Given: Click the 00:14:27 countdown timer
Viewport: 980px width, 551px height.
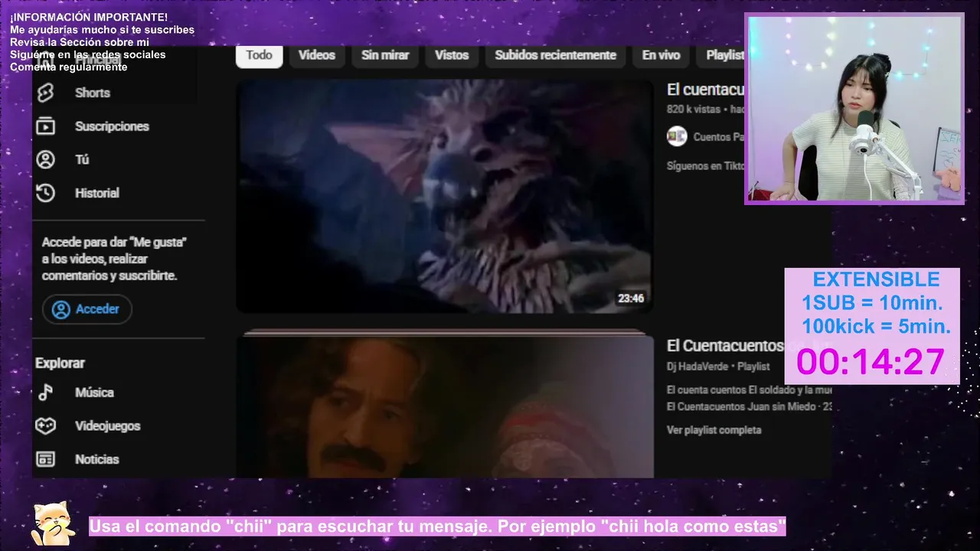Looking at the screenshot, I should click(x=871, y=362).
